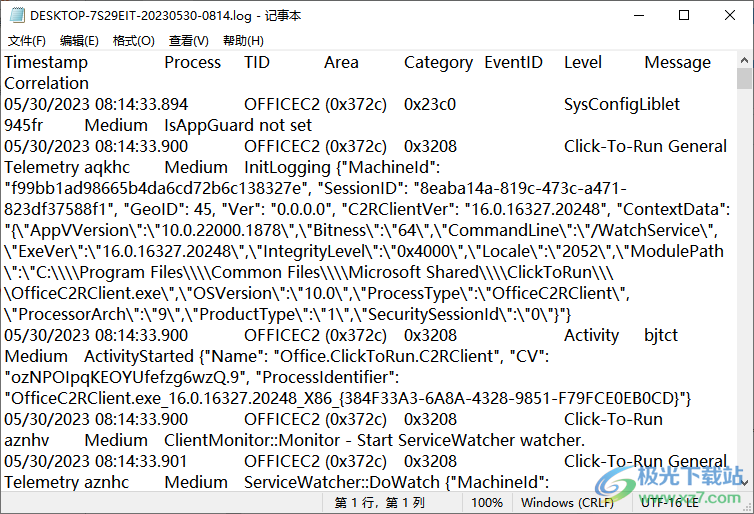Click the scrollbar up arrow
Screen dimensions: 754x514
(x=744, y=60)
